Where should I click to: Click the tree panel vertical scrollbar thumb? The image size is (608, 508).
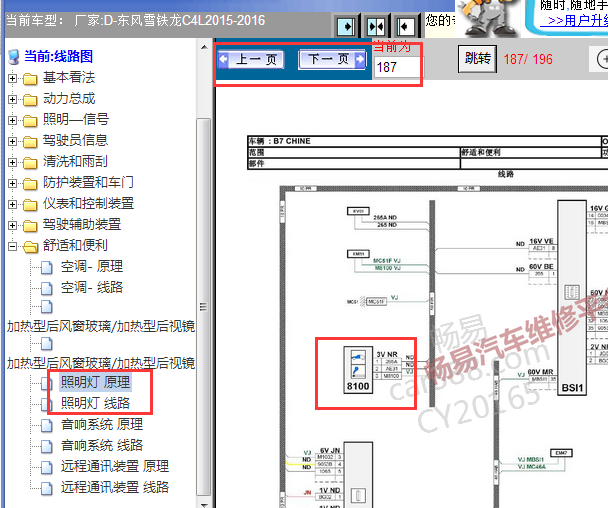(204, 306)
